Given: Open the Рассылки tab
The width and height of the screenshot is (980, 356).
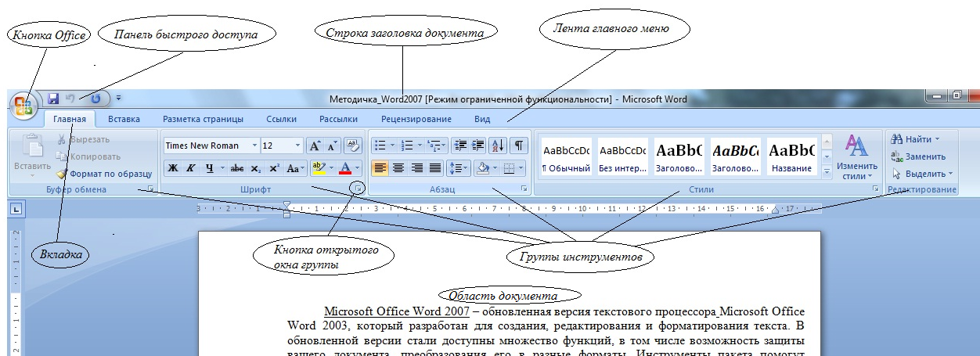Looking at the screenshot, I should point(338,119).
